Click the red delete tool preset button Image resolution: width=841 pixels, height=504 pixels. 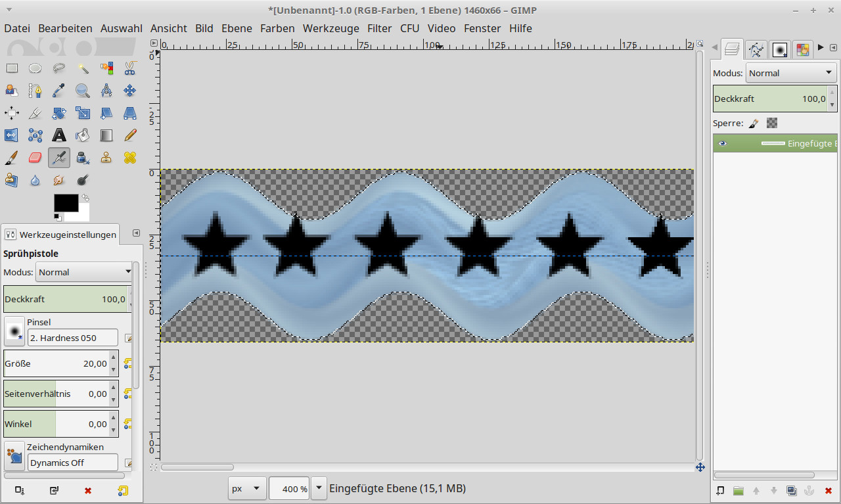tap(88, 490)
